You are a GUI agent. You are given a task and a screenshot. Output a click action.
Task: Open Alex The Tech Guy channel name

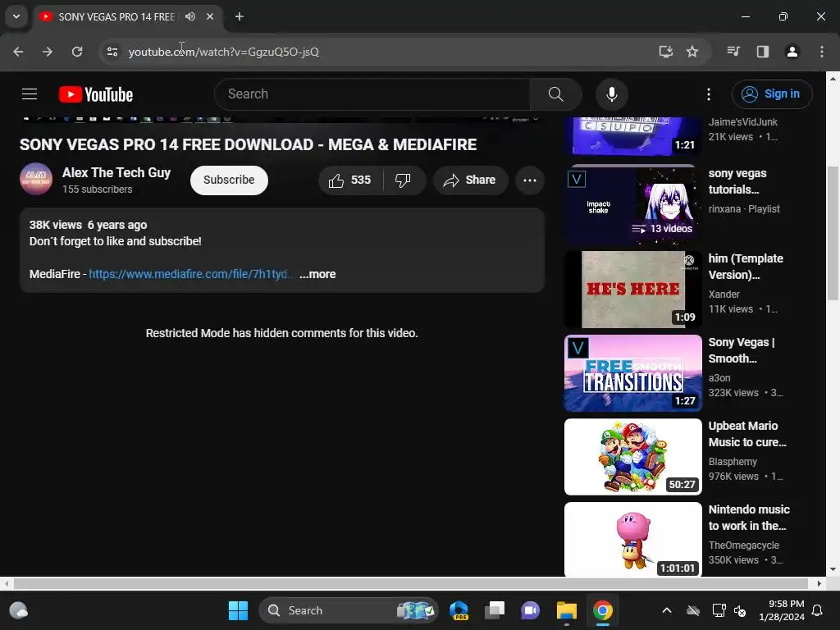click(x=116, y=172)
